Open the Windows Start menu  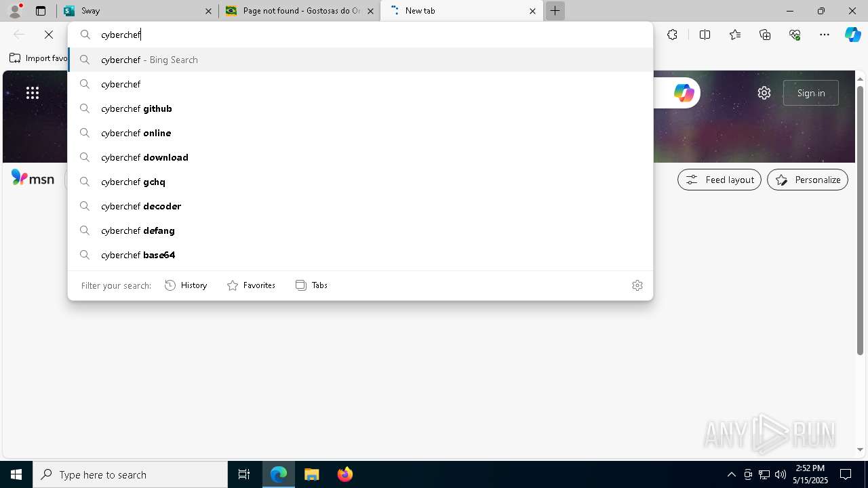[x=16, y=474]
